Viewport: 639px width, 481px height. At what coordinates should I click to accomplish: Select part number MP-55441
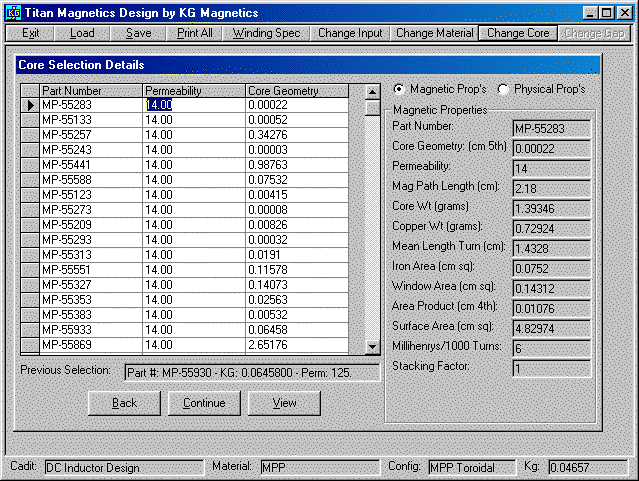point(91,165)
